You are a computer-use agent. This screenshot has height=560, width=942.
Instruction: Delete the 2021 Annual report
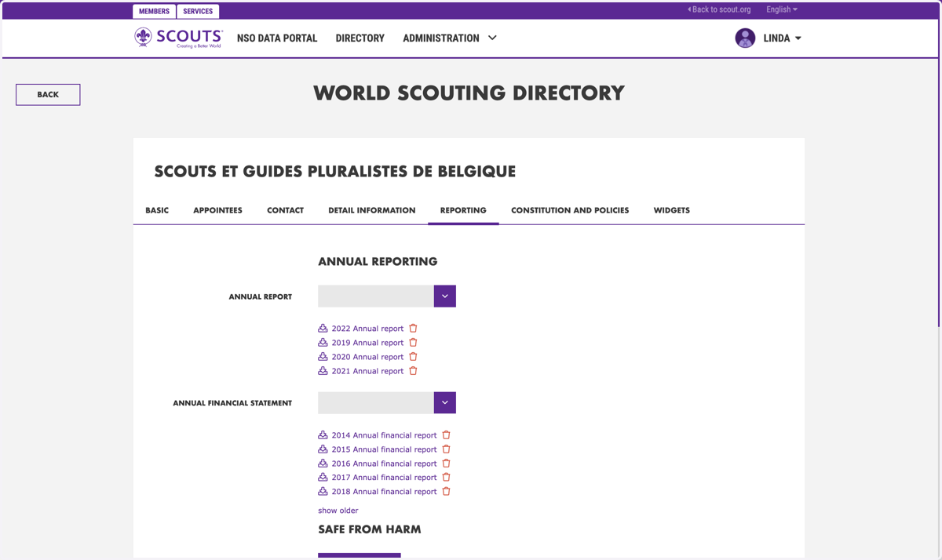click(413, 371)
